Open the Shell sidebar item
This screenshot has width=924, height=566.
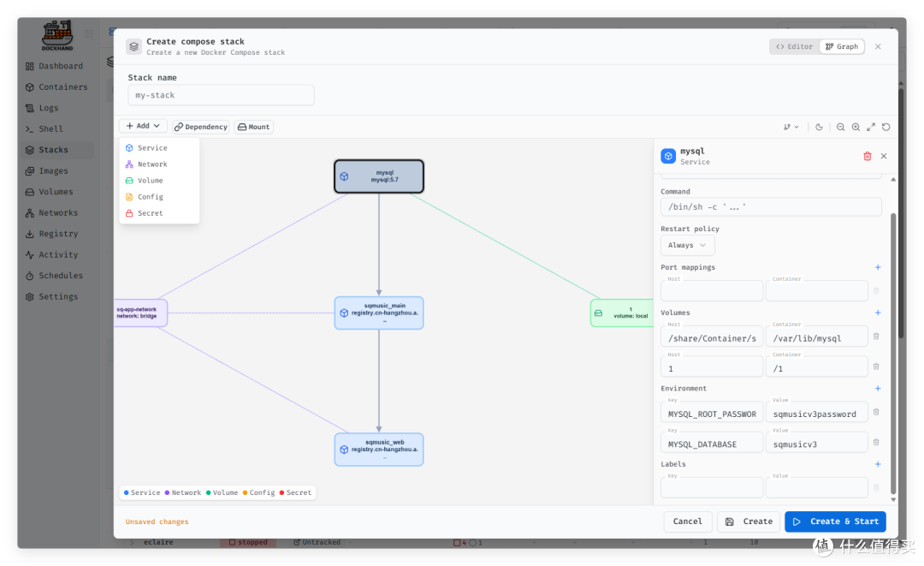click(44, 128)
